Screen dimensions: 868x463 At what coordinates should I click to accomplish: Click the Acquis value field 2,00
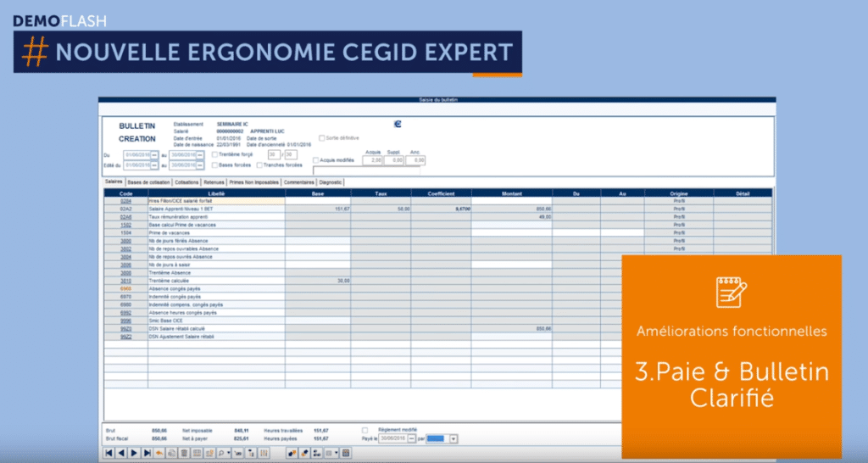373,160
